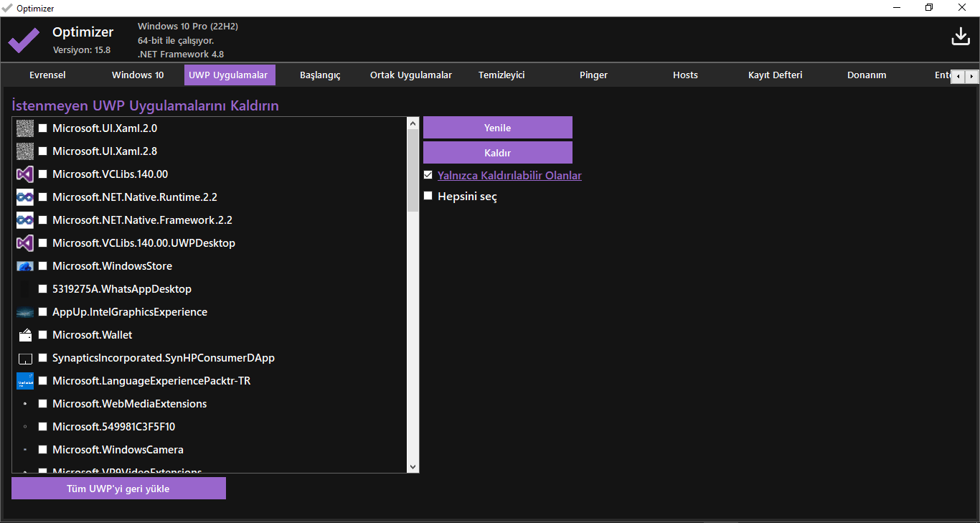The height and width of the screenshot is (523, 980).
Task: Click the Microsoft.Wallet icon
Action: 25,335
